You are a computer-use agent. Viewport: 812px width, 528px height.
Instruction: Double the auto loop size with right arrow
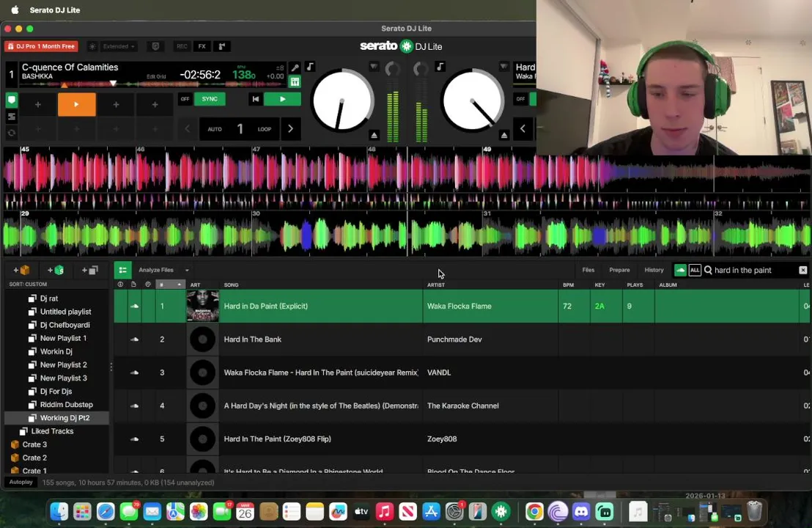pos(290,128)
